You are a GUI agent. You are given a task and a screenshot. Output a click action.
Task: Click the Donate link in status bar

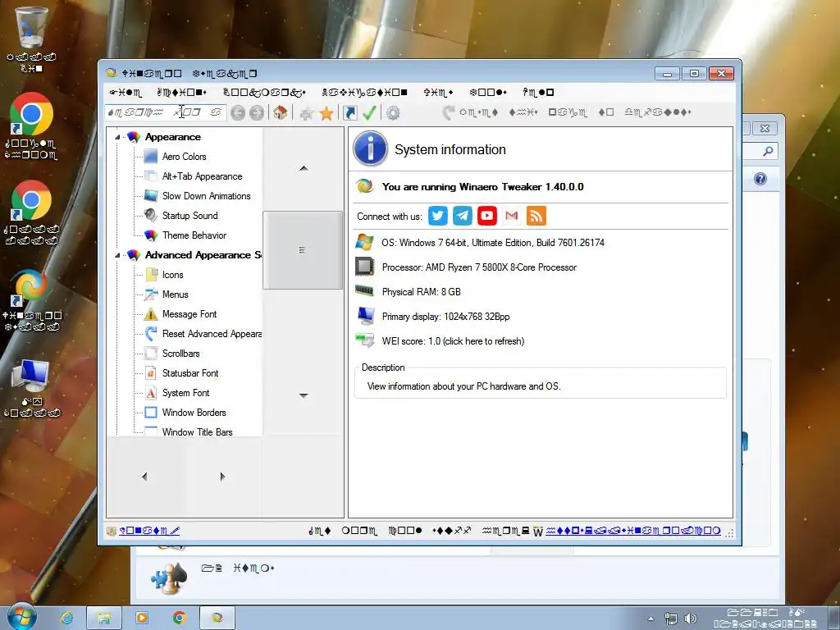pyautogui.click(x=149, y=531)
